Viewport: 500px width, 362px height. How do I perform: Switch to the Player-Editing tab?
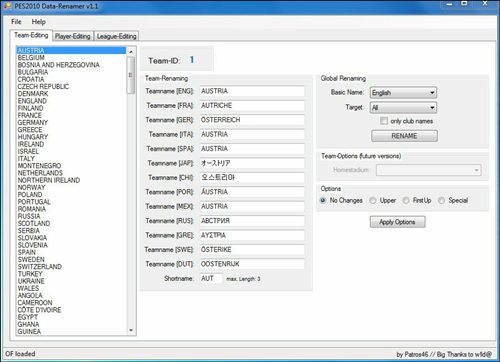point(73,36)
